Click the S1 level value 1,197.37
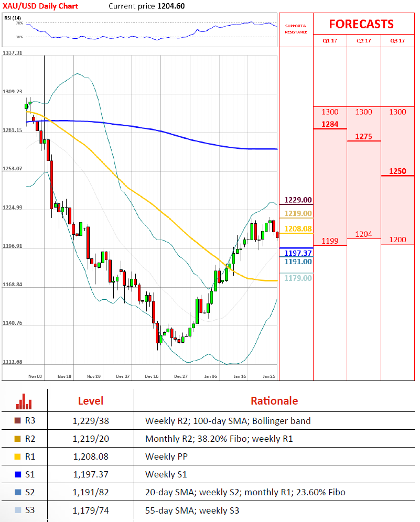Image resolution: width=420 pixels, height=522 pixels. pos(91,474)
